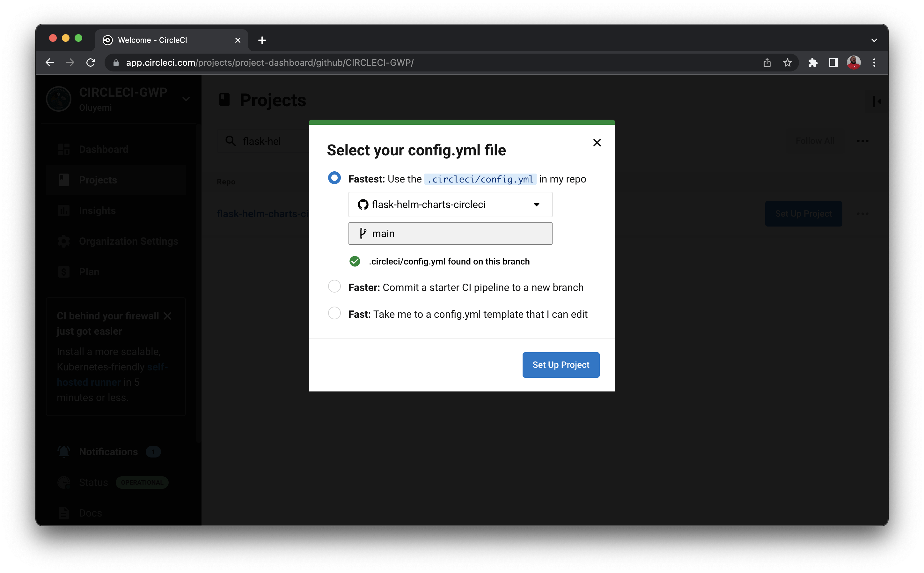This screenshot has width=924, height=573.
Task: Collapse the projects panel with the arrow
Action: click(x=877, y=101)
